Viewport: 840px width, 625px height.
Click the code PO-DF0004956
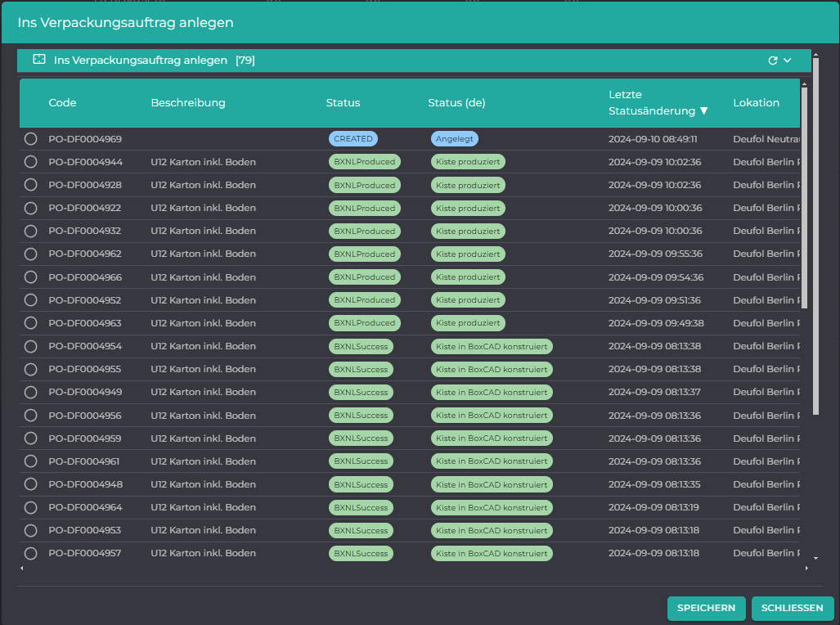(85, 416)
